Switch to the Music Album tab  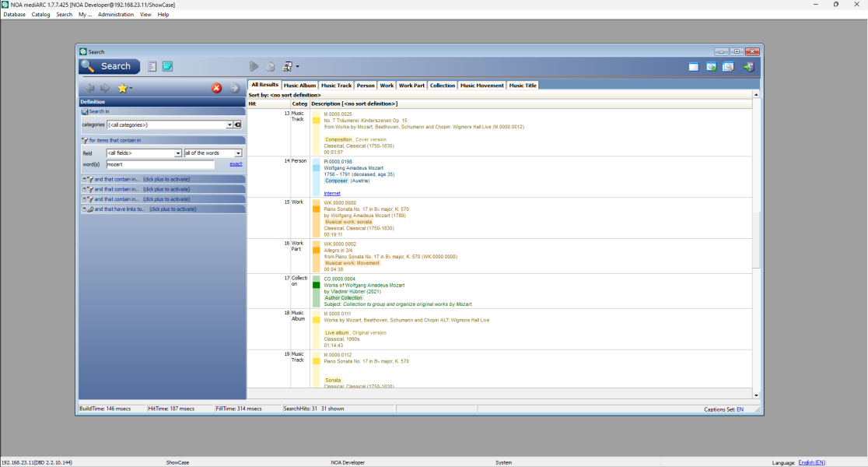point(299,86)
